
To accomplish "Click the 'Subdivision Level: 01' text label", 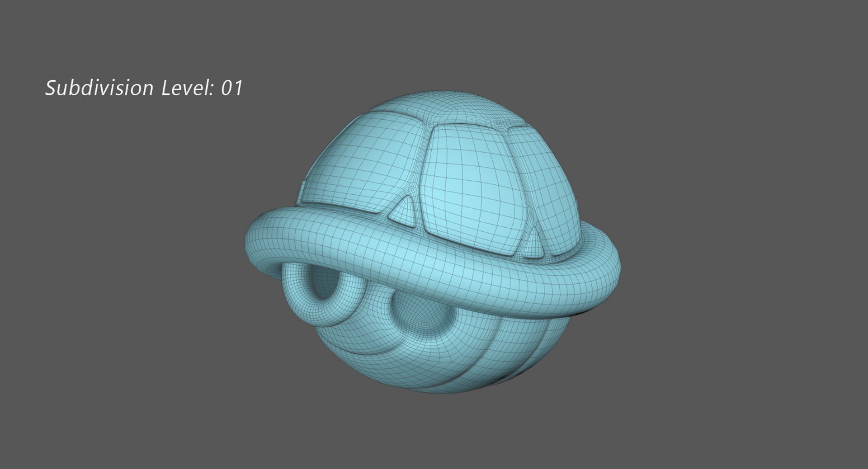I will point(144,88).
